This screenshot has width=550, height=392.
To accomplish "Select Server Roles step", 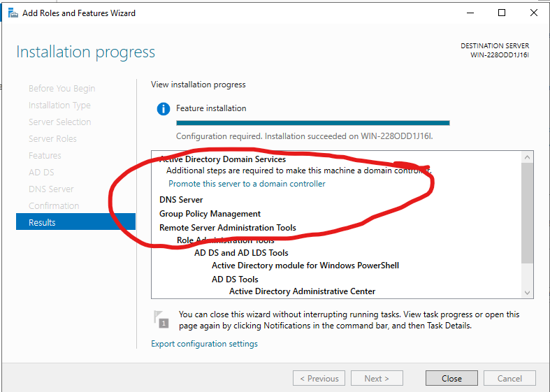I will 52,139.
